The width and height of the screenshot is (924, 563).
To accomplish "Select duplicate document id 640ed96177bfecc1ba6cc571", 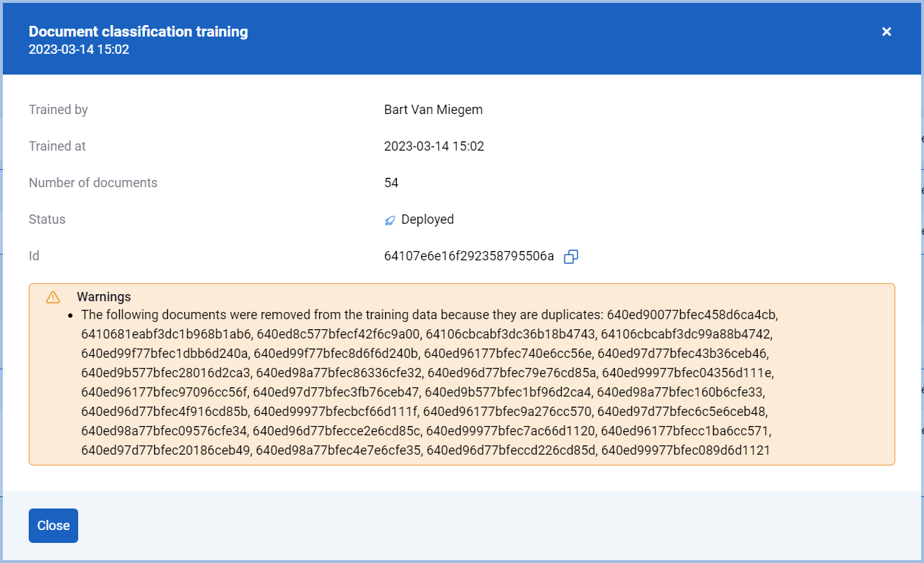I will coord(684,431).
